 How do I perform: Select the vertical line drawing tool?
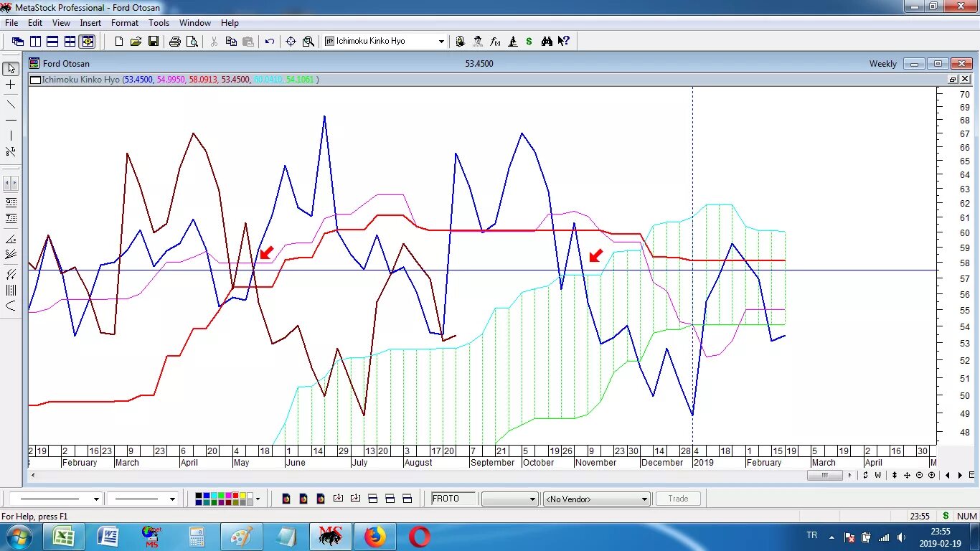[x=11, y=136]
